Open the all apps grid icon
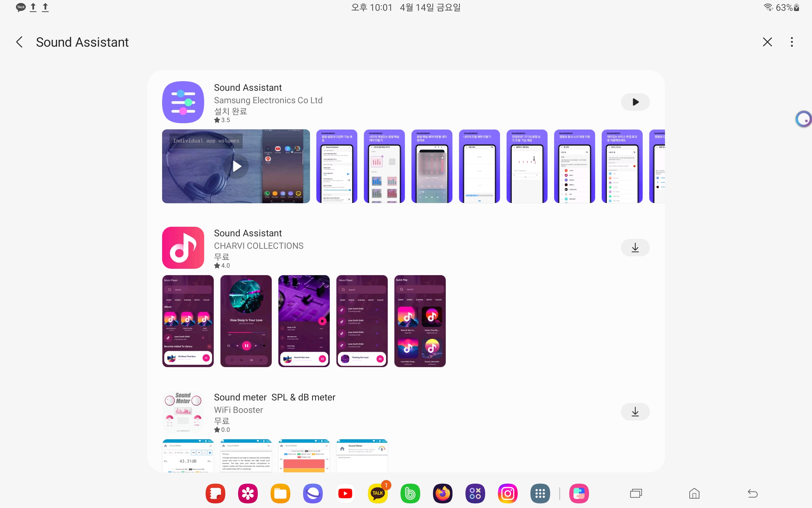This screenshot has height=508, width=812. 540,493
